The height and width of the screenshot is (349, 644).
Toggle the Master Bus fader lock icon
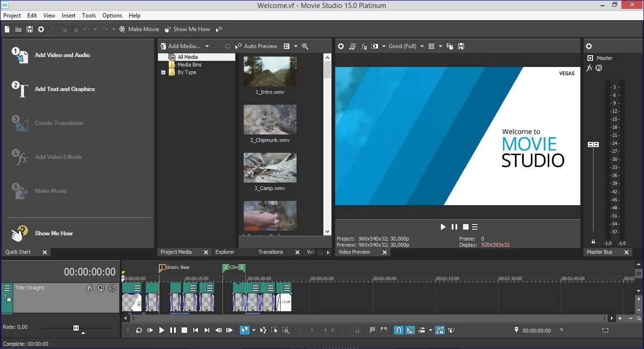click(x=593, y=241)
